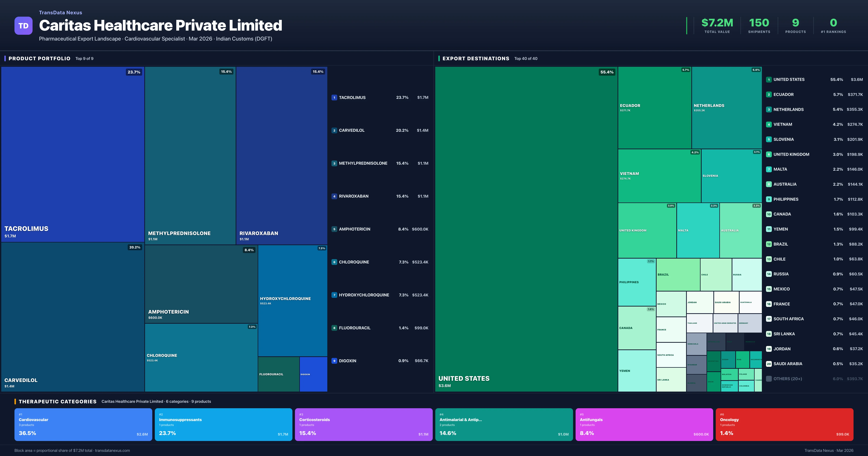This screenshot has width=868, height=456.
Task: Open the Immunosuppressants category card
Action: click(223, 425)
